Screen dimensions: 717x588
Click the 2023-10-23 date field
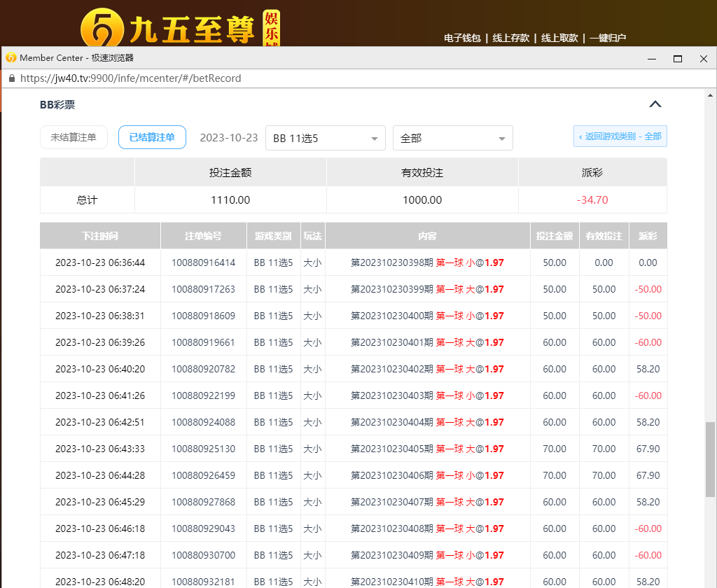229,138
